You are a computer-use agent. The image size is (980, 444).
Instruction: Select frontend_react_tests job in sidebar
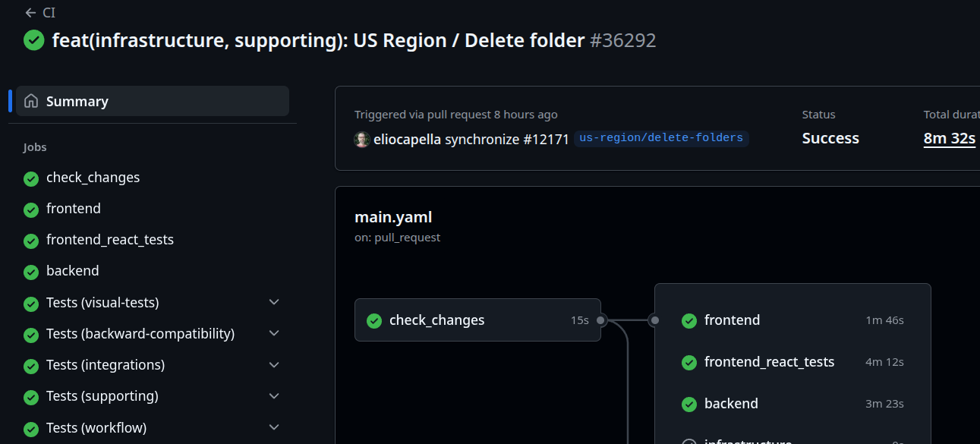(110, 240)
